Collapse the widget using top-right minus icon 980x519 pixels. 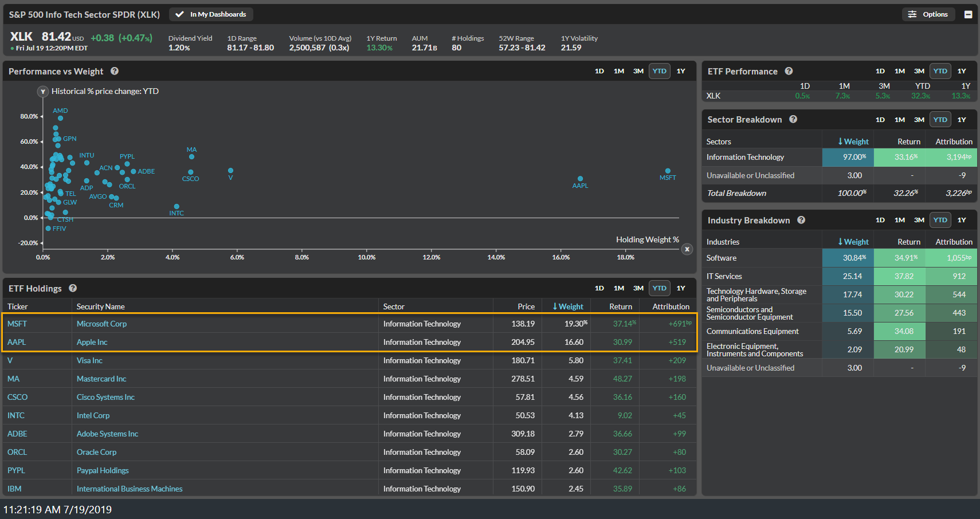(968, 14)
